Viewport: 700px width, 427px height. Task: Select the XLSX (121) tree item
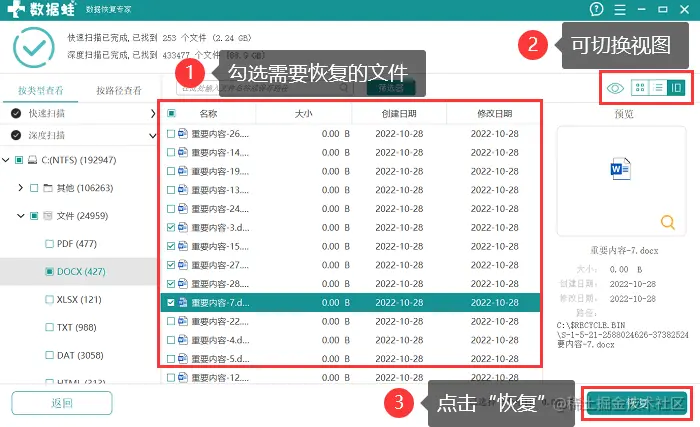[79, 300]
